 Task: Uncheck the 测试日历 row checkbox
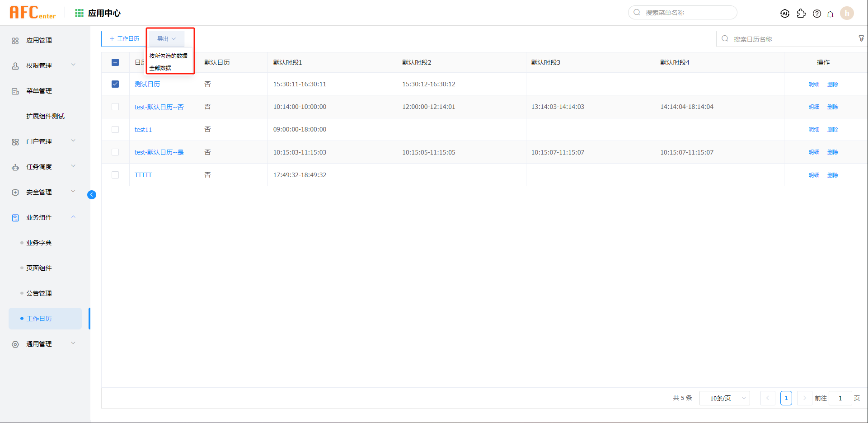click(115, 84)
